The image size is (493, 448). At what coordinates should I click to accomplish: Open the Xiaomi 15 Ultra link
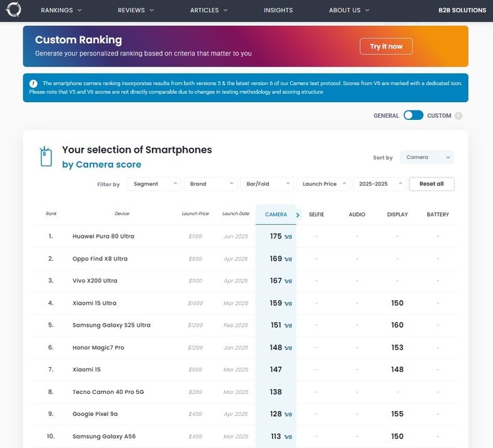[x=94, y=303]
